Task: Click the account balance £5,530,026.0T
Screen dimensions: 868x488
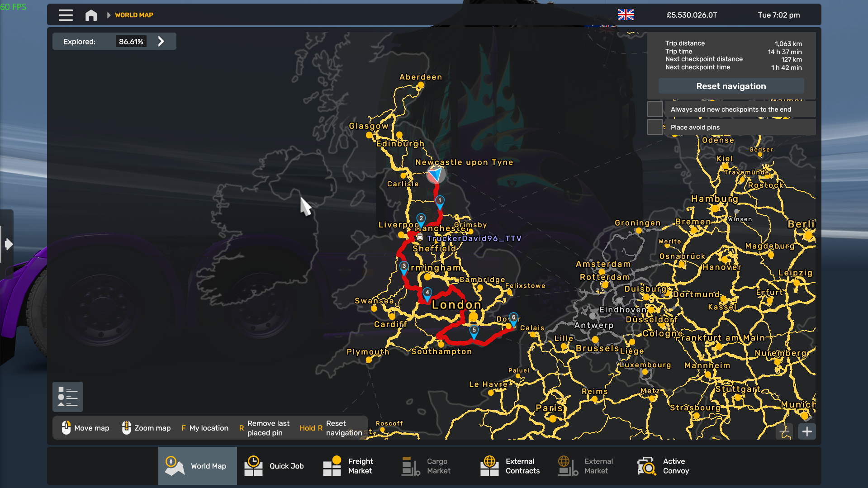Action: click(692, 15)
